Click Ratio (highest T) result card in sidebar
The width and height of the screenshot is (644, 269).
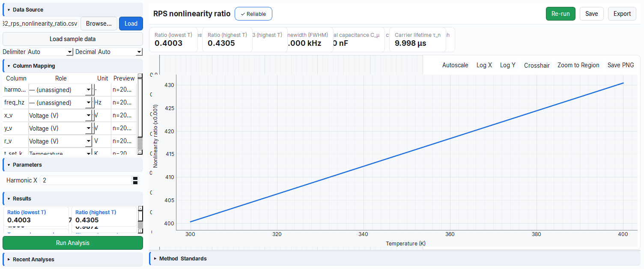[104, 216]
